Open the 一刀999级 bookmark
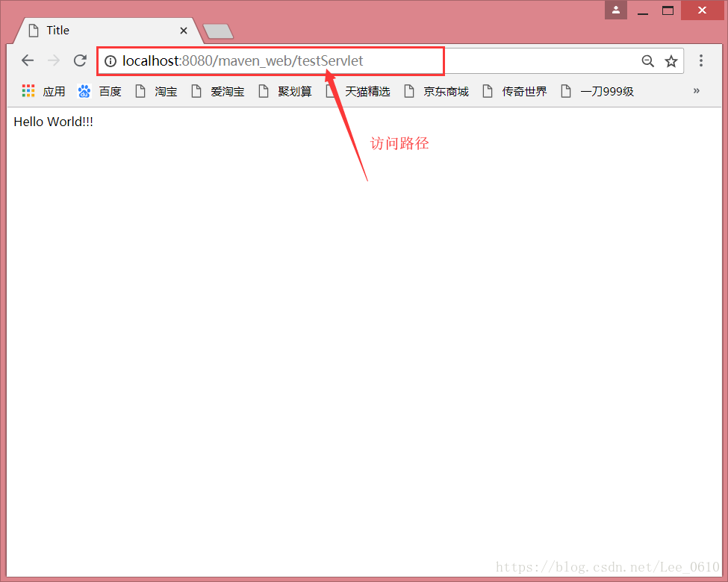Viewport: 728px width, 582px height. [x=597, y=91]
